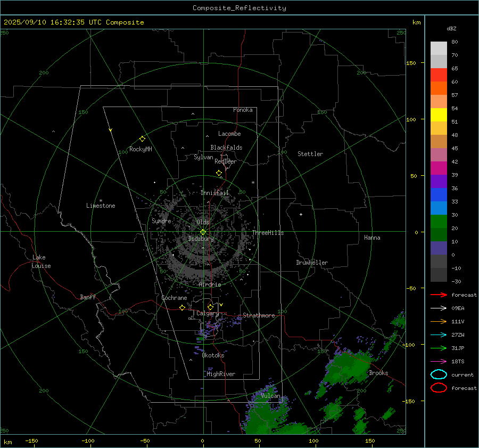Screen dimensions: 479x448
Task: Select the cyan 27ZW arrow symbol
Action: point(439,335)
